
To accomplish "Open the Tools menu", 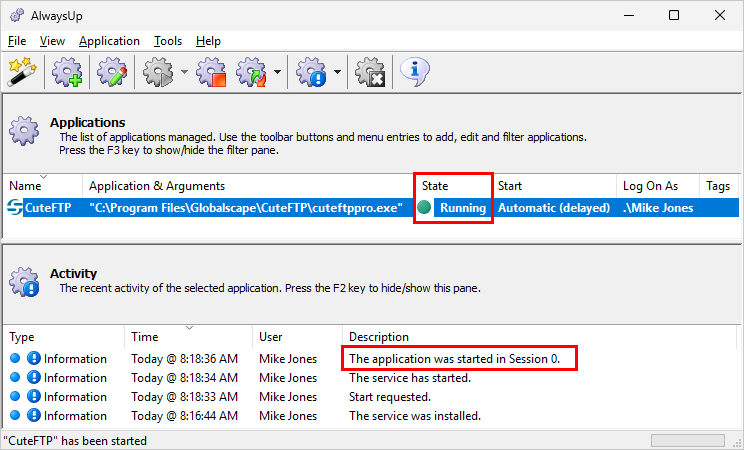I will pos(167,41).
